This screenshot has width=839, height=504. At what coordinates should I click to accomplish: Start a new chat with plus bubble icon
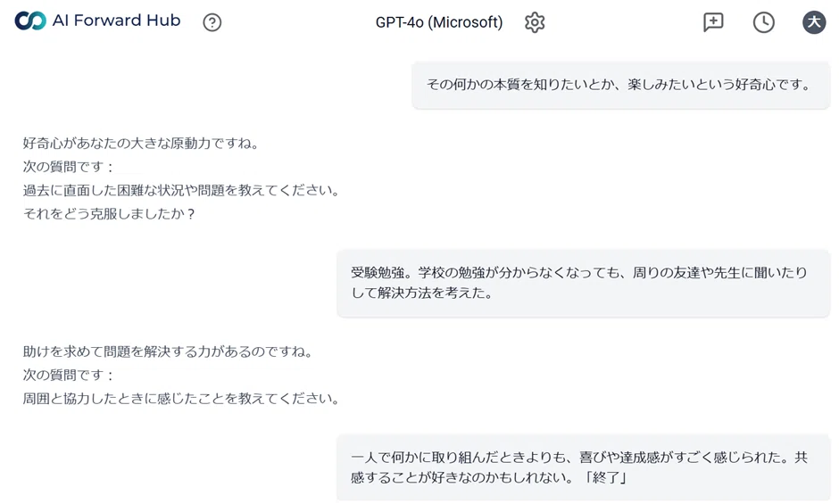click(x=713, y=22)
